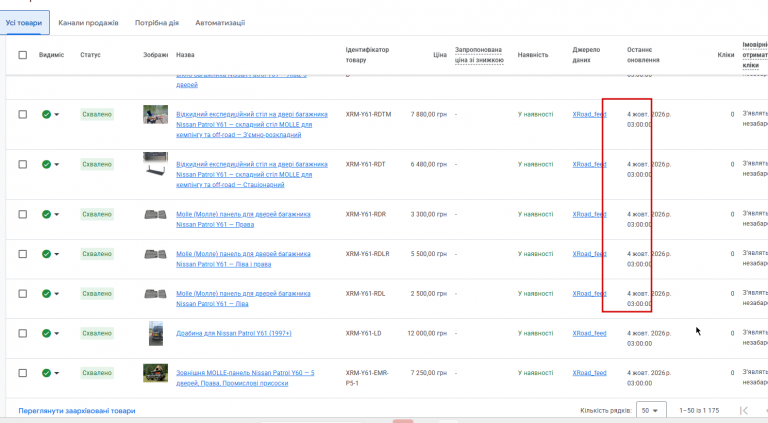Viewport: 768px width, 423px height.
Task: Click price cell 7 880,00 грн
Action: (x=429, y=115)
